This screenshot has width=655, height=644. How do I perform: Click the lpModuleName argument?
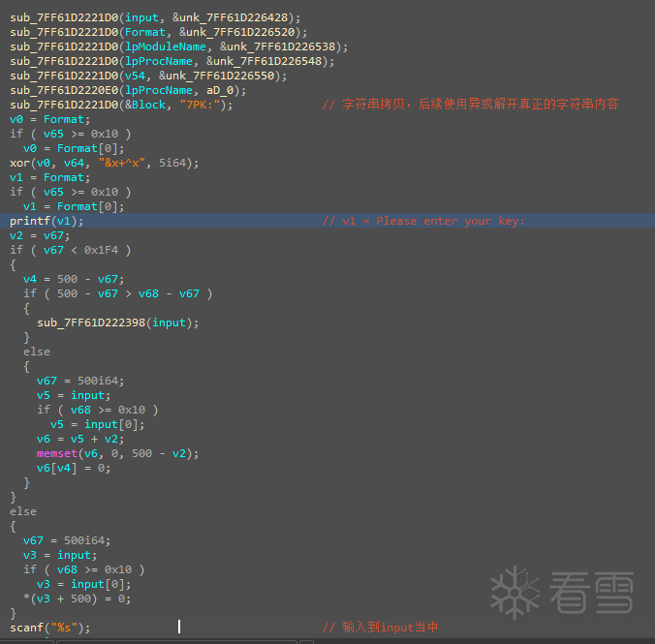point(166,46)
